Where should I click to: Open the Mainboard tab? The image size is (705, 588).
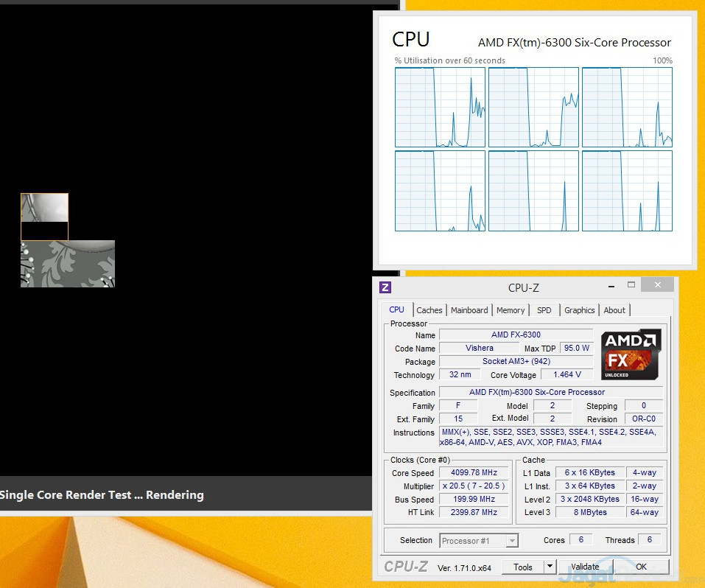click(469, 310)
